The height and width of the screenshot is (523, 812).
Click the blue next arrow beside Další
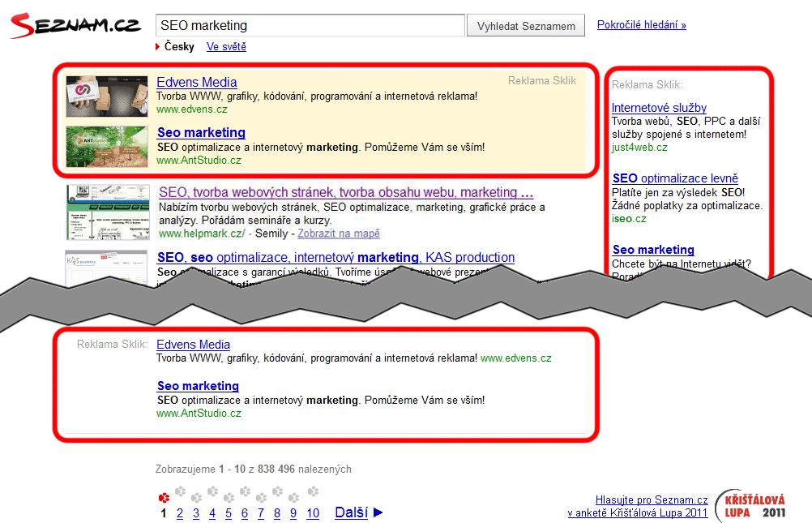click(378, 512)
